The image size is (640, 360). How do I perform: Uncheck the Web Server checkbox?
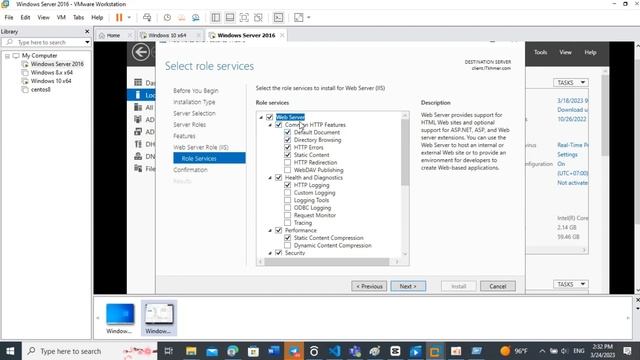click(x=269, y=117)
